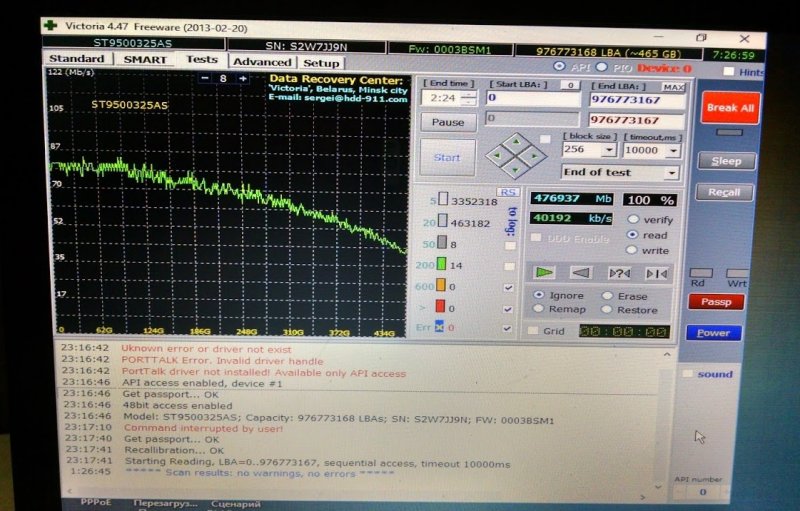Screen dimensions: 800x511
Task: Select the random scan icon with question mark
Action: click(619, 272)
